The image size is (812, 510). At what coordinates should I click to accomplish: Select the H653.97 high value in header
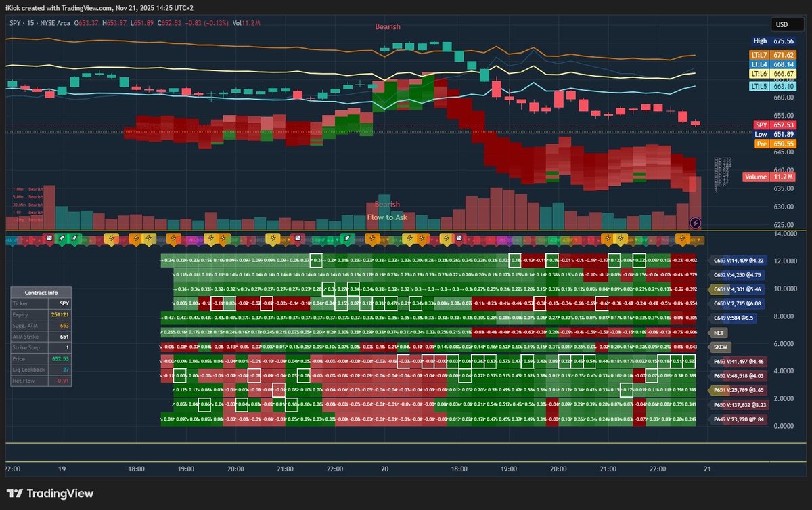[114, 24]
